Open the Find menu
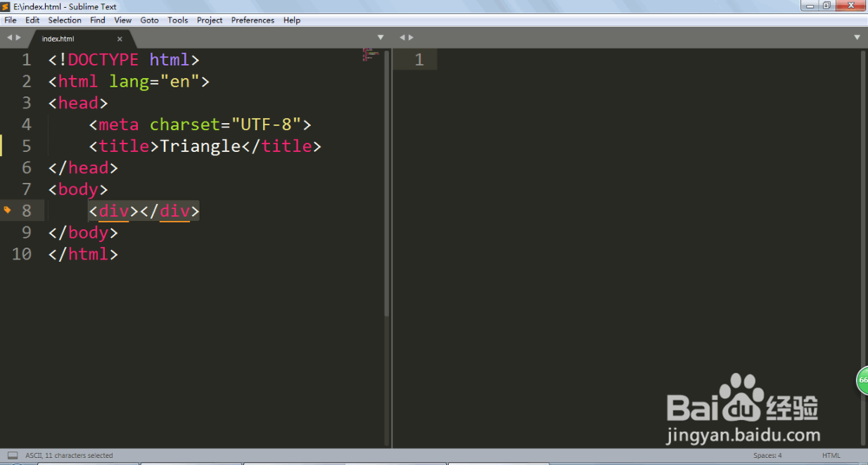Image resolution: width=868 pixels, height=465 pixels. (97, 20)
